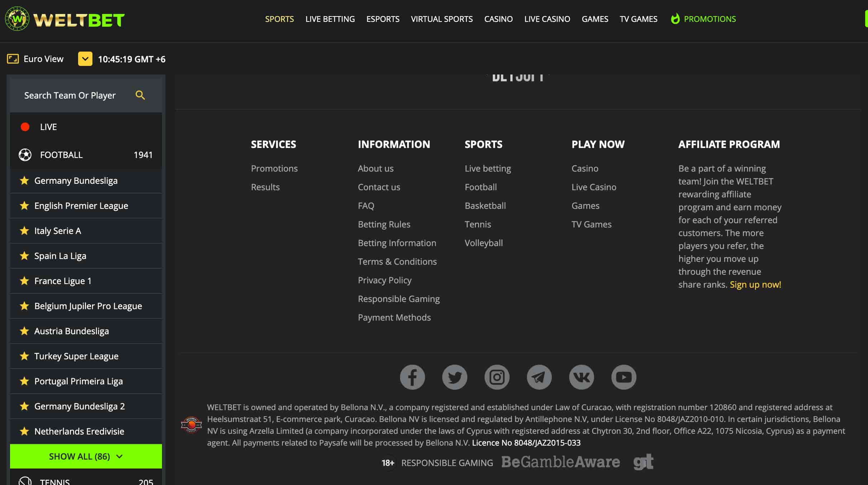Viewport: 868px width, 485px height.
Task: Expand the FOOTBALL 1941 category
Action: click(x=86, y=155)
